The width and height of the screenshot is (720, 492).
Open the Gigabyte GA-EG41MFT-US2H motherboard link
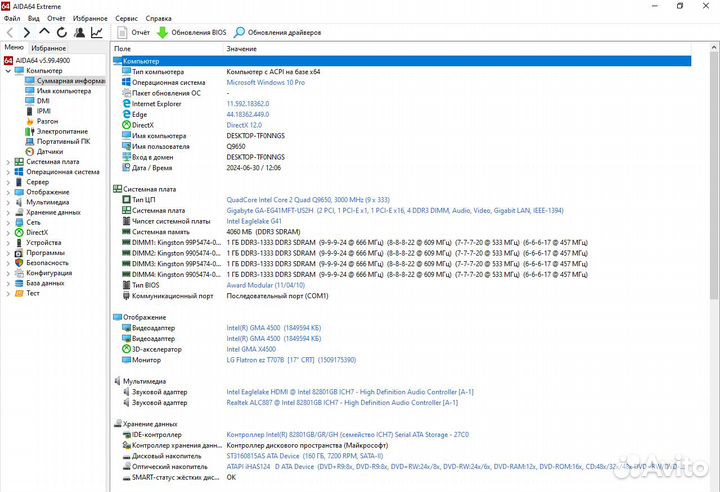click(x=282, y=211)
